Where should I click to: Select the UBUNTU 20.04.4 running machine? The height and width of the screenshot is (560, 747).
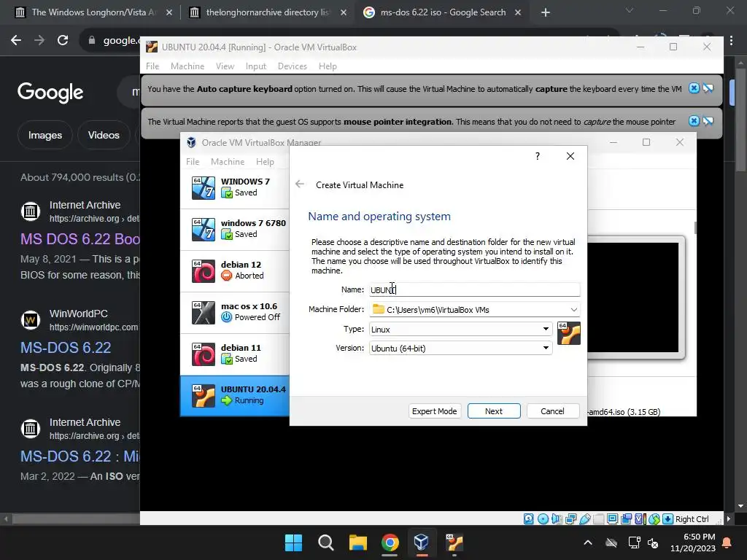(235, 395)
